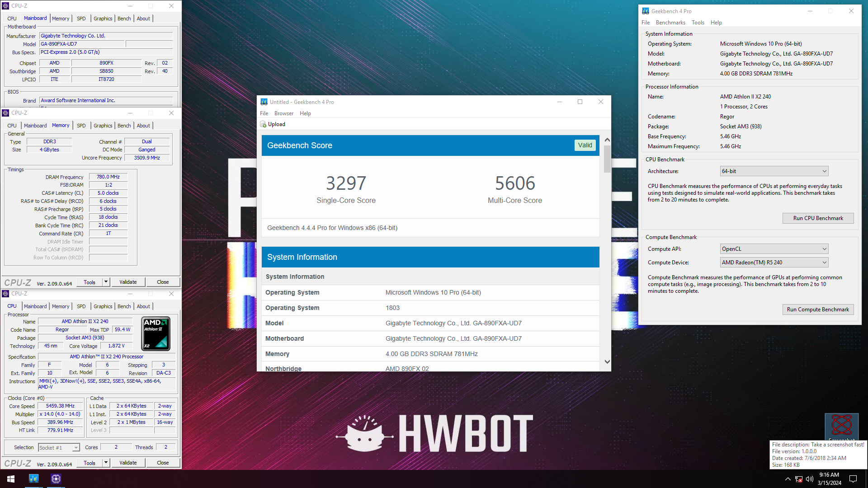Click the Bus Speed 389.96 MHz field
Viewport: 868px width, 488px height.
click(60, 422)
